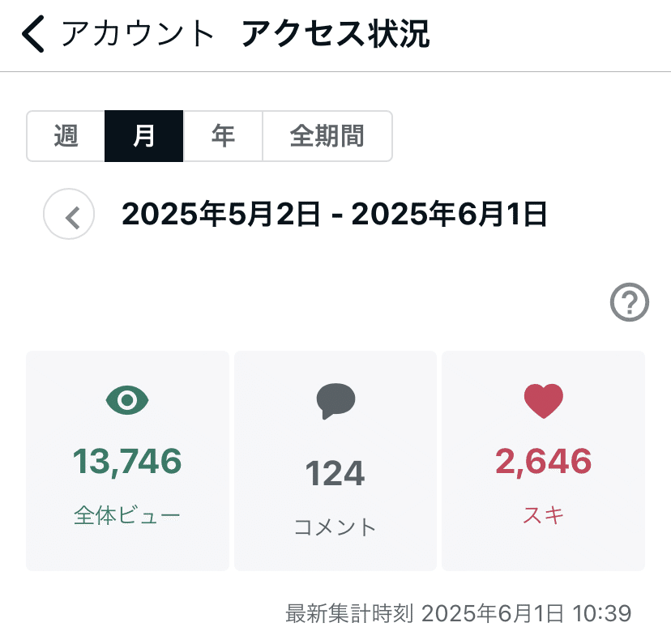
Task: Open help via the question mark icon
Action: 629,304
